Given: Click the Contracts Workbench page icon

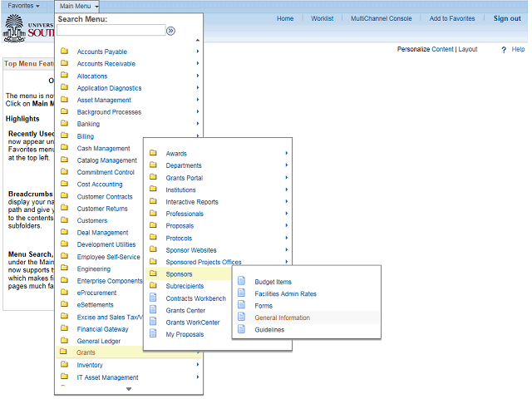Looking at the screenshot, I should tap(153, 298).
